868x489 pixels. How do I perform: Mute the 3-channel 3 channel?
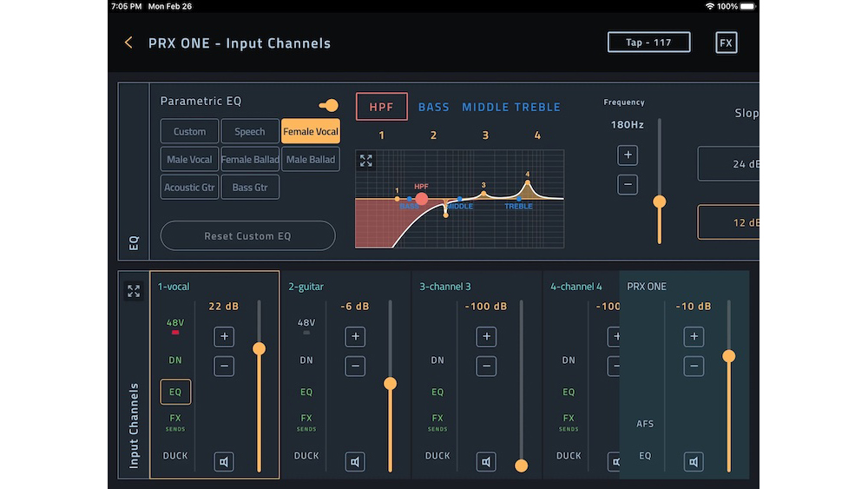click(x=486, y=461)
